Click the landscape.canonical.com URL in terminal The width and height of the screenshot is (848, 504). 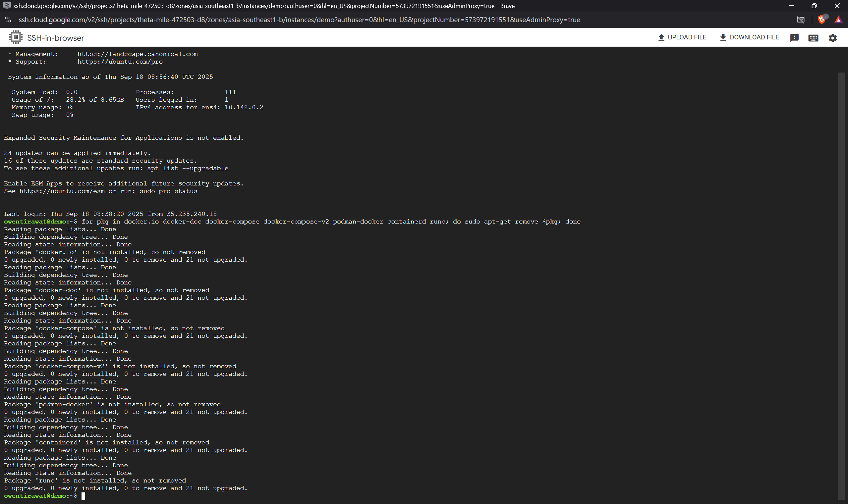[137, 54]
